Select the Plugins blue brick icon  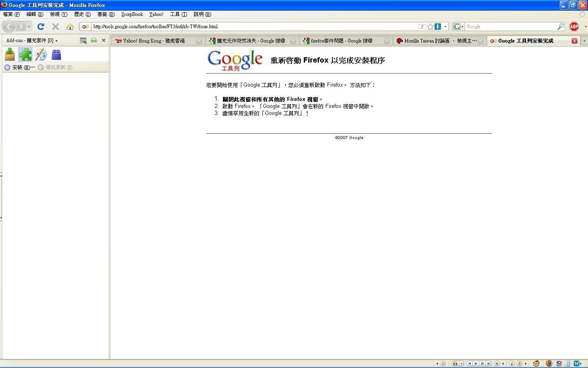click(x=56, y=54)
